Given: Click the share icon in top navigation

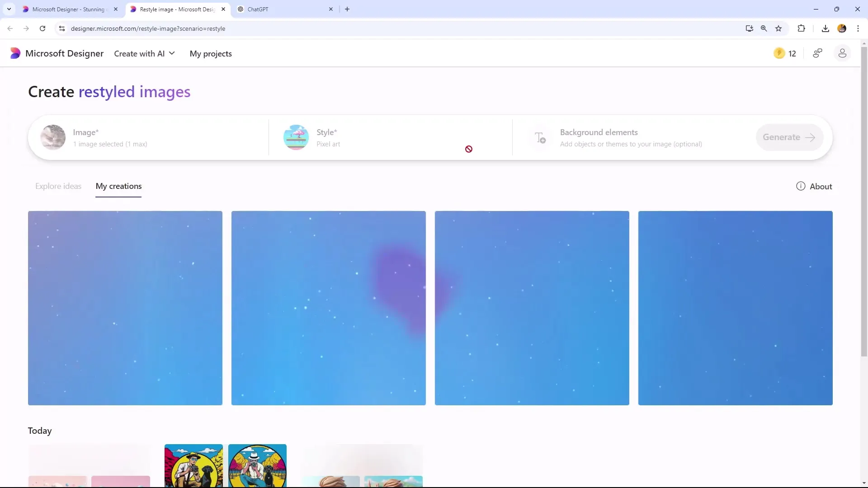Looking at the screenshot, I should 818,54.
